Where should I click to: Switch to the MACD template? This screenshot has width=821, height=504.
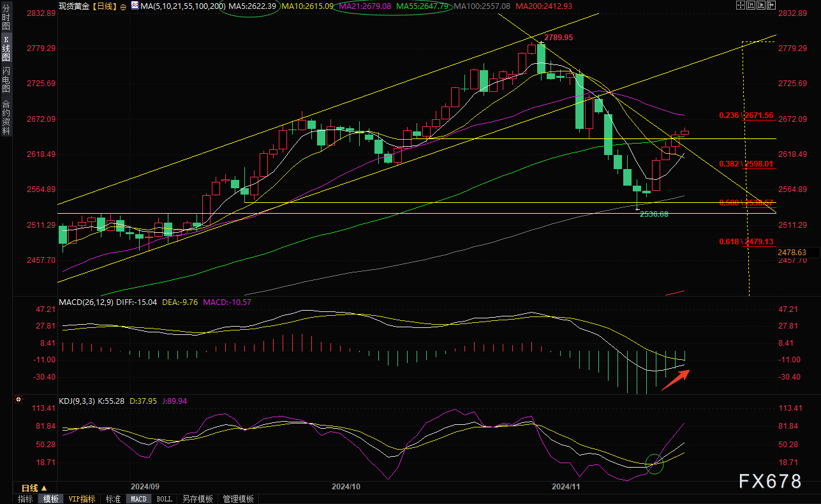138,499
